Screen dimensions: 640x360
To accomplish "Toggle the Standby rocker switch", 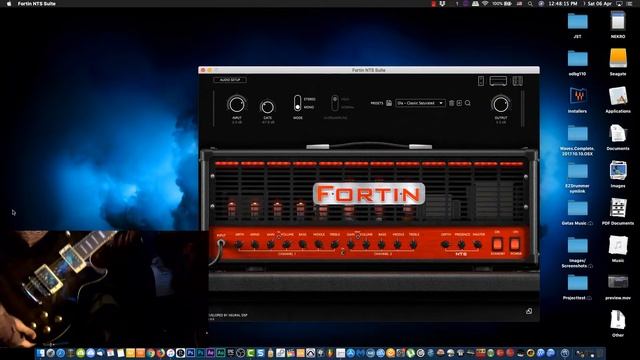I will pos(497,244).
